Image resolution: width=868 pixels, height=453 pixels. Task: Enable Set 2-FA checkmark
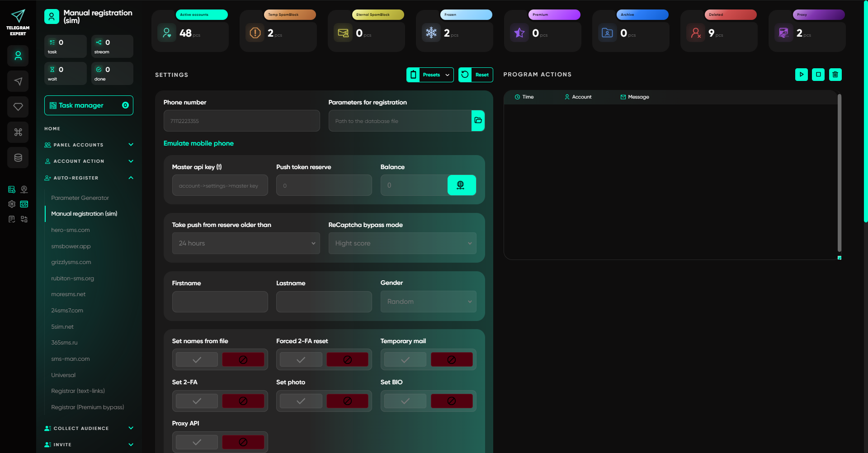pyautogui.click(x=197, y=401)
